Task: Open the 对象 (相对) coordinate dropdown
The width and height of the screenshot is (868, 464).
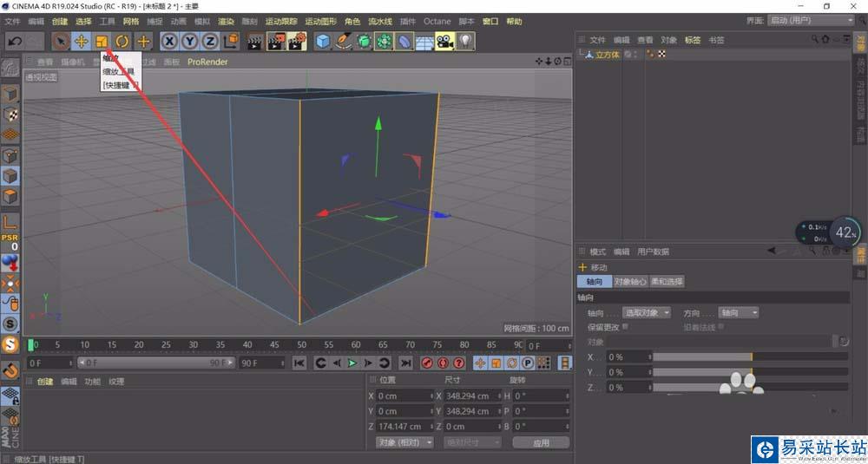Action: [x=404, y=442]
